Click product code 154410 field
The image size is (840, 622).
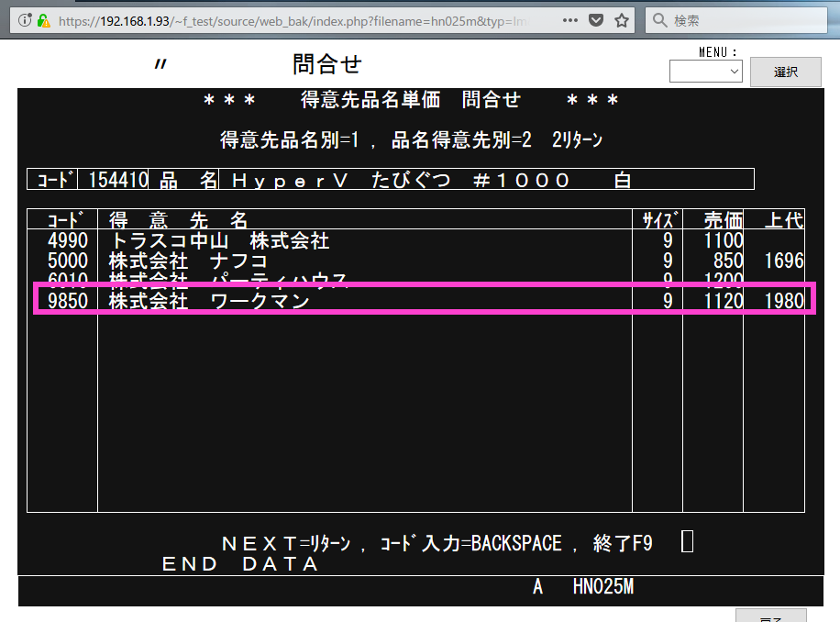coord(117,180)
